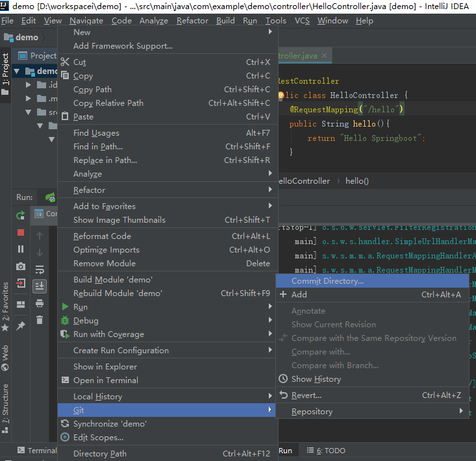Switch to the Run tool window tab
This screenshot has height=461, width=476.
coord(285,451)
